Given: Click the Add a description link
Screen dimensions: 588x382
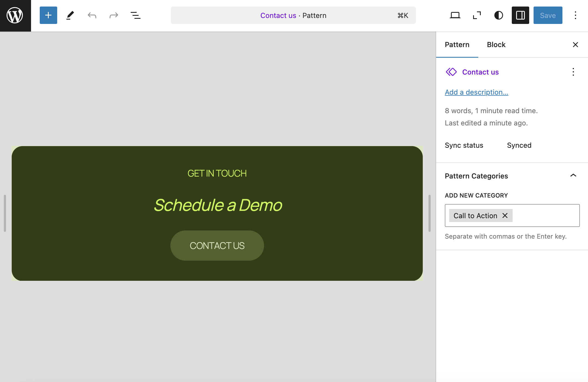Looking at the screenshot, I should click(476, 92).
